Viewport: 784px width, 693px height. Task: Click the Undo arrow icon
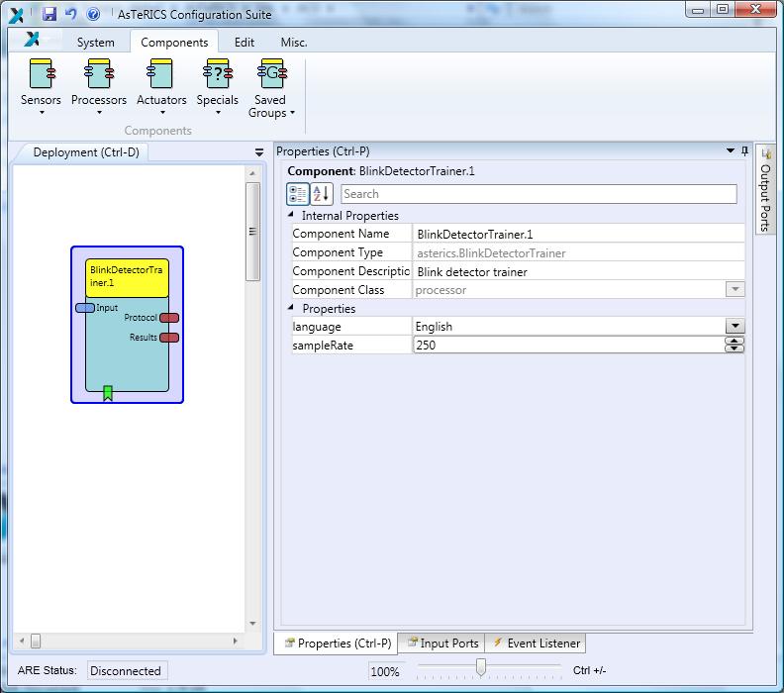click(70, 14)
